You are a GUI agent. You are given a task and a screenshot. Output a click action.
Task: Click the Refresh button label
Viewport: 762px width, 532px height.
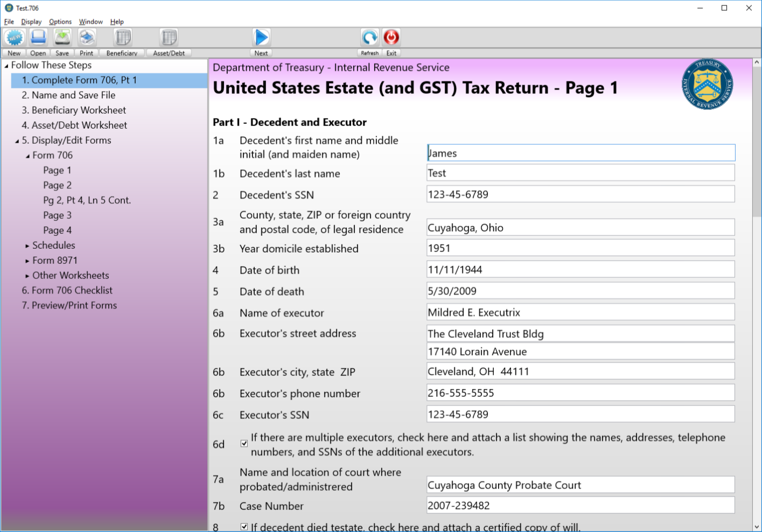pyautogui.click(x=369, y=53)
